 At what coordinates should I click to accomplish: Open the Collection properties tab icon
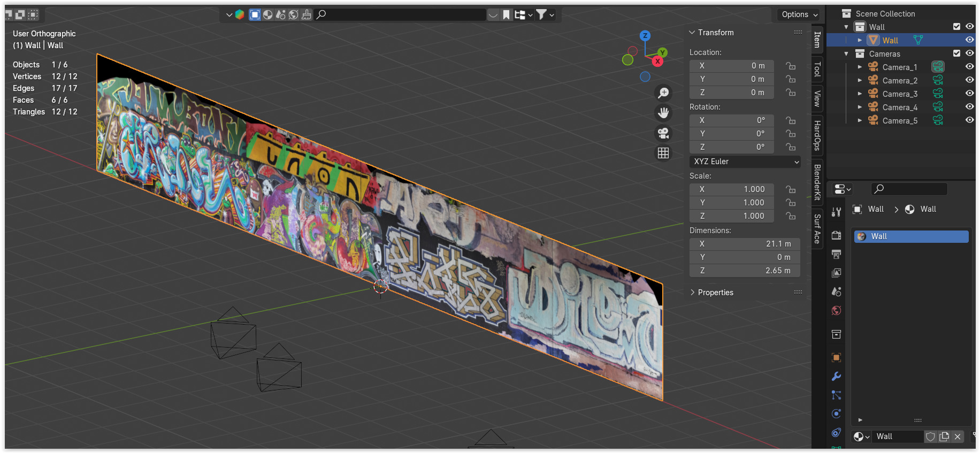point(837,334)
